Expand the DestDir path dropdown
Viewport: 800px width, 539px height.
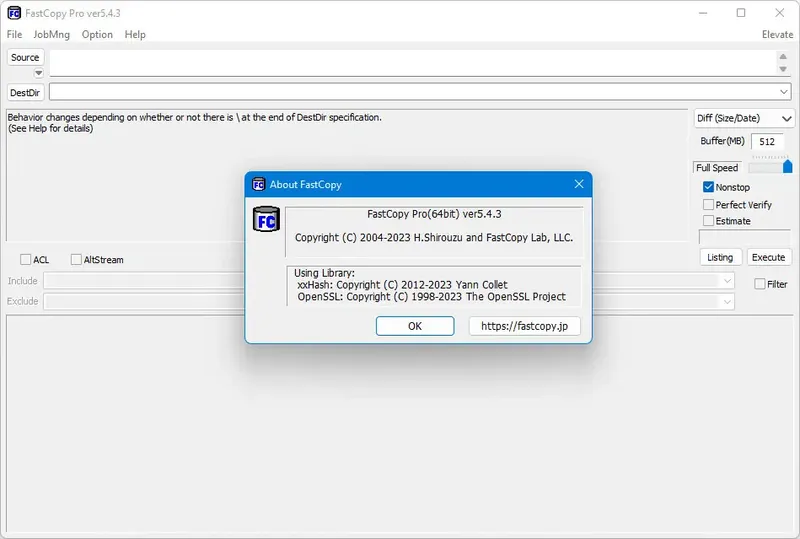(x=784, y=92)
